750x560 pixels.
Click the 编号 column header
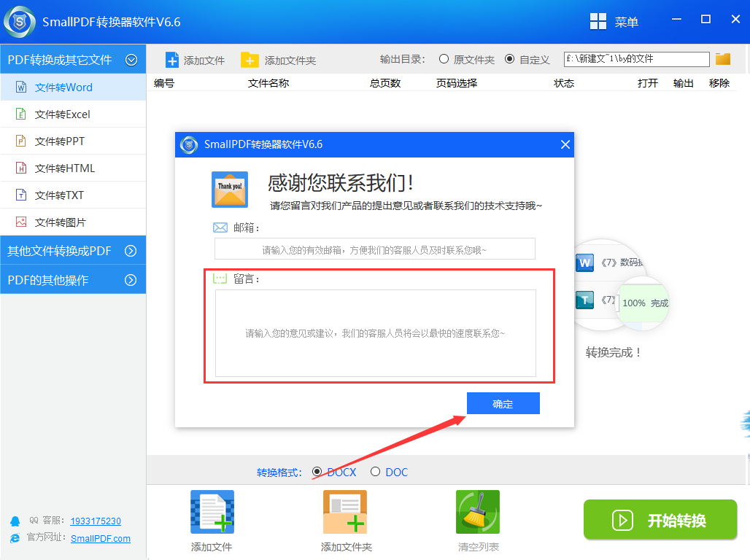164,82
